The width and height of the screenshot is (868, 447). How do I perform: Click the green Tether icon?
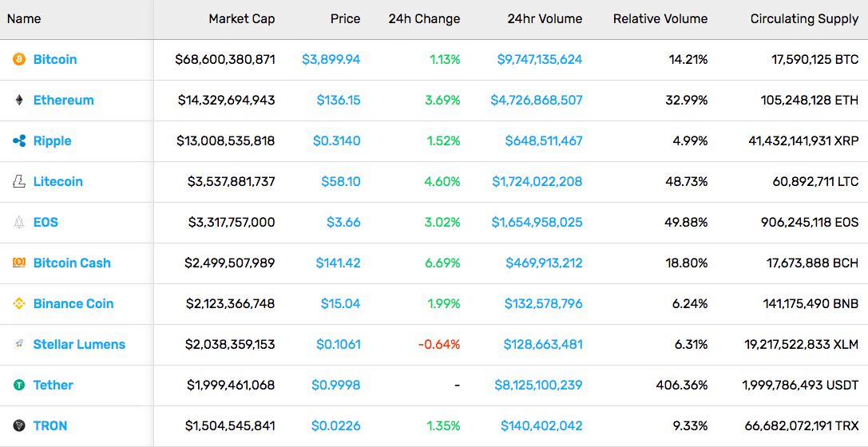[x=19, y=385]
